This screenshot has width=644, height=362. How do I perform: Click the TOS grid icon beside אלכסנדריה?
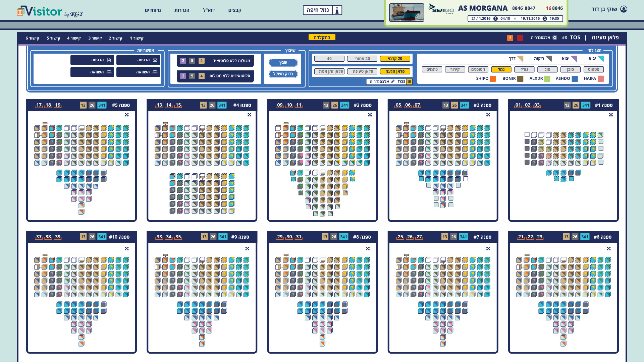409,82
